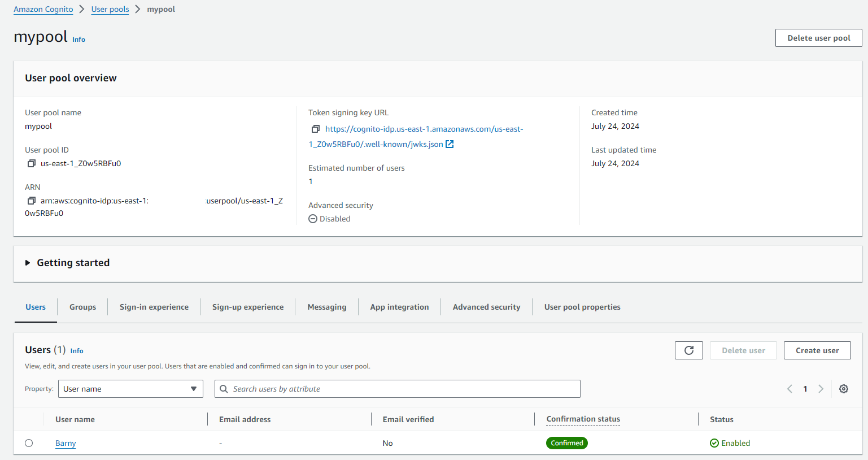
Task: Open jwks.json link via external-link icon
Action: 450,144
